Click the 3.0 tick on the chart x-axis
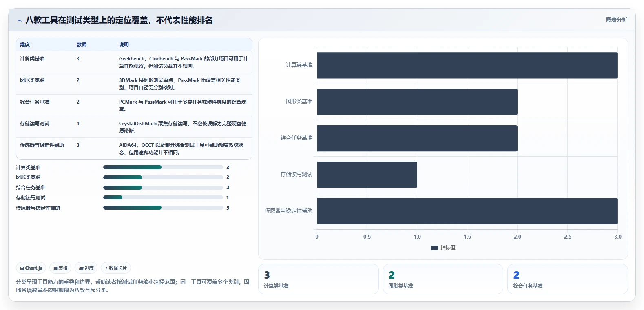Viewport: 644px width, 310px height. [x=618, y=237]
